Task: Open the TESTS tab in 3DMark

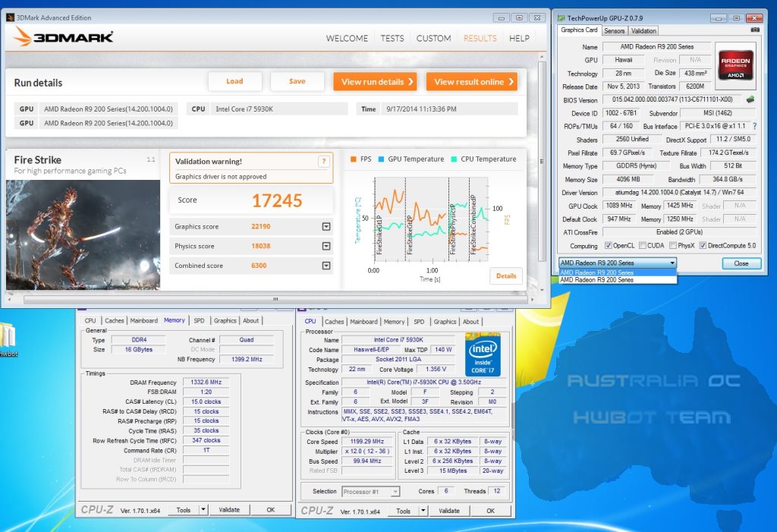Action: pos(392,38)
